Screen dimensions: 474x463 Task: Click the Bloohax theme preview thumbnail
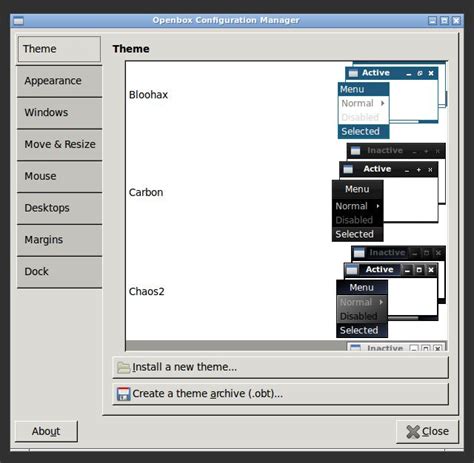click(x=392, y=100)
